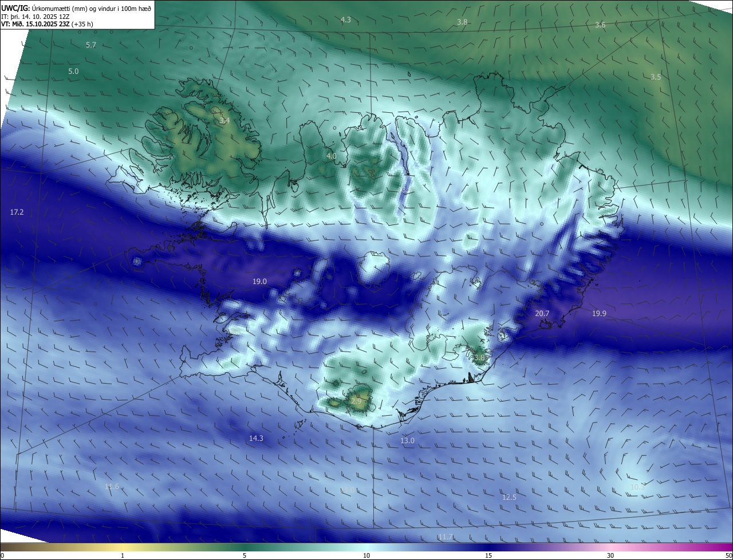This screenshot has height=560, width=733.
Task: Click the 3.4 value on the Westfjords
Action: pos(224,121)
